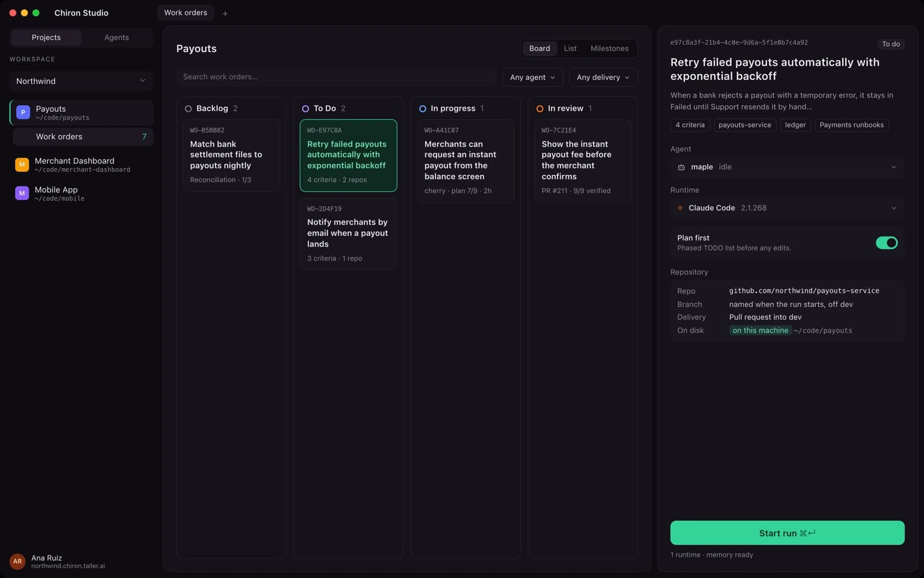The image size is (924, 578).
Task: Open the Show the instant payout fee card
Action: (x=583, y=161)
